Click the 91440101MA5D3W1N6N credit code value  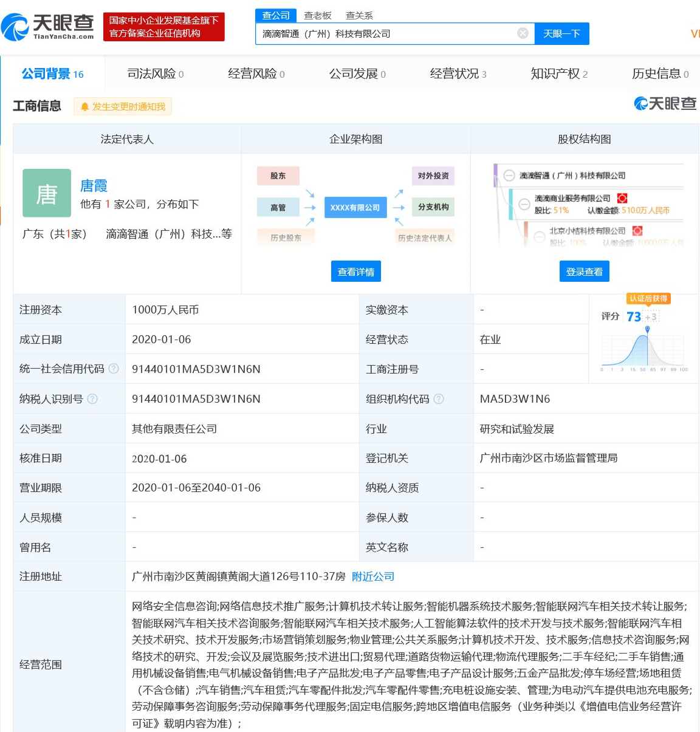[196, 369]
